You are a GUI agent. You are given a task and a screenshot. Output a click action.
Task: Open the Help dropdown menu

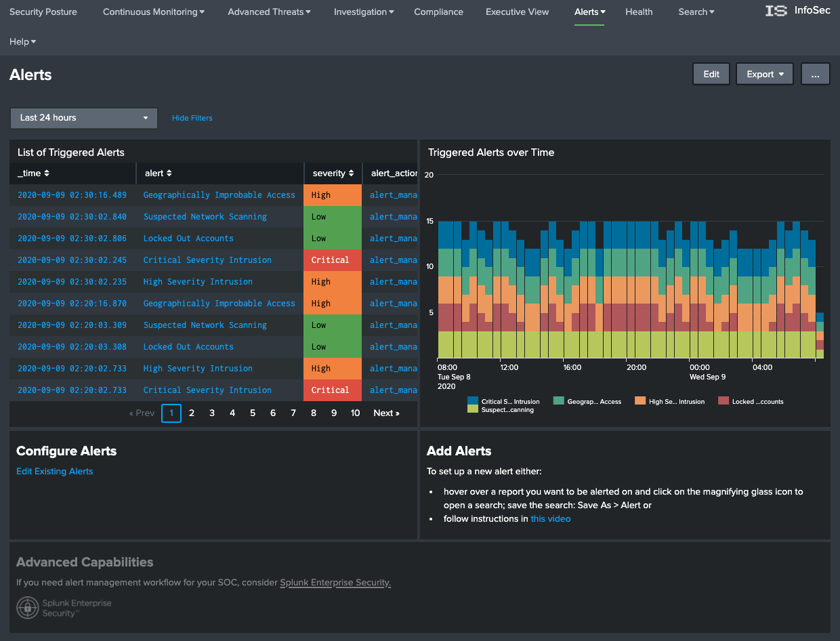(x=22, y=41)
